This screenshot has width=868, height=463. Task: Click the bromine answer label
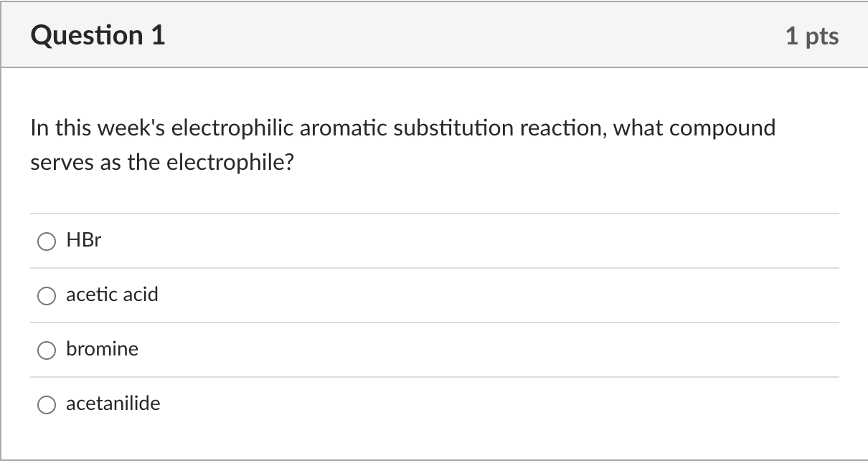pyautogui.click(x=102, y=349)
